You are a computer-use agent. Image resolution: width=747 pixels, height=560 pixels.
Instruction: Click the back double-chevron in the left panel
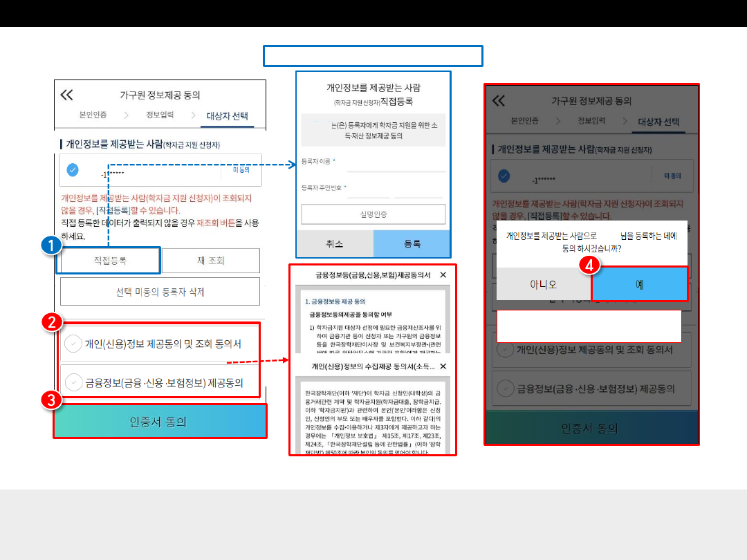point(66,95)
